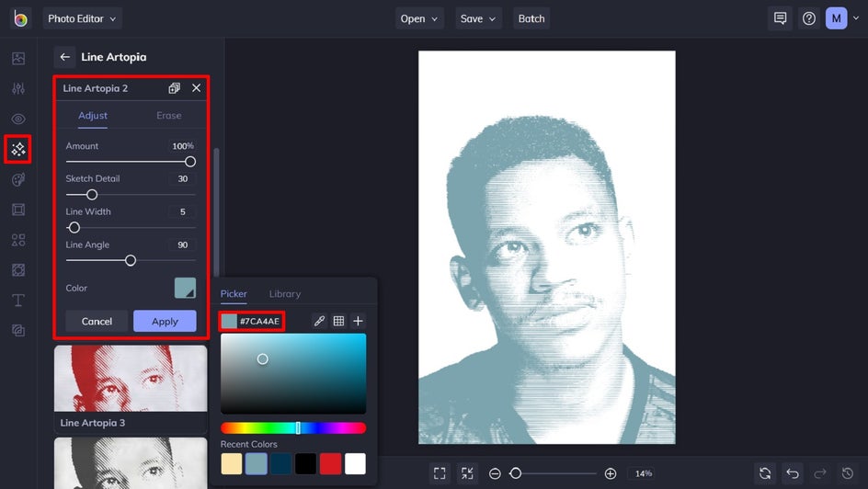The height and width of the screenshot is (489, 868).
Task: Open the Touch Up eye sidebar icon
Action: tap(18, 119)
